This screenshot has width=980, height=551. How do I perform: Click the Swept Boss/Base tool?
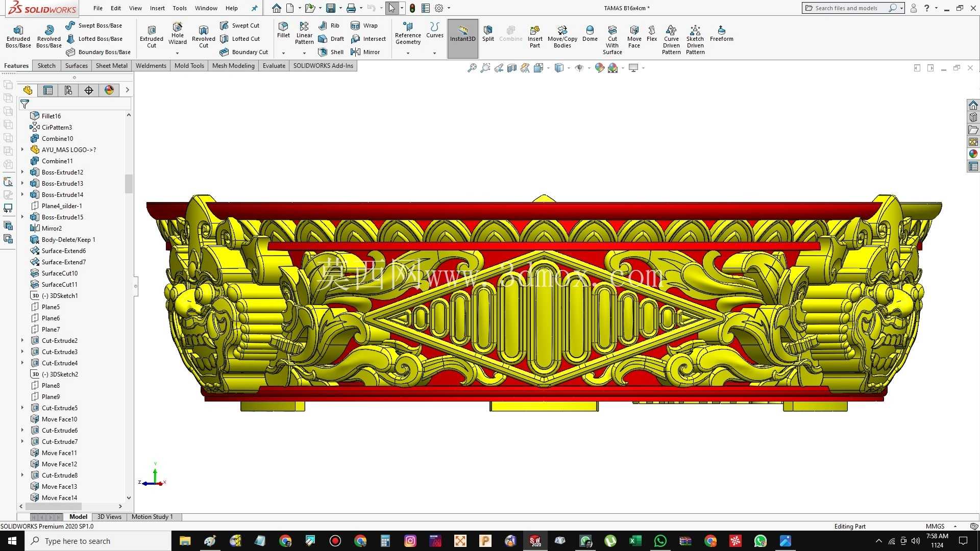click(94, 26)
